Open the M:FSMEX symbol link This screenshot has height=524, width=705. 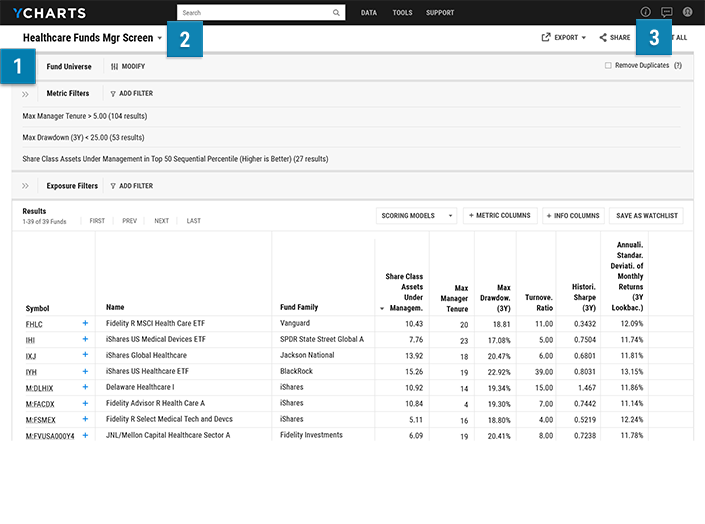pyautogui.click(x=40, y=420)
